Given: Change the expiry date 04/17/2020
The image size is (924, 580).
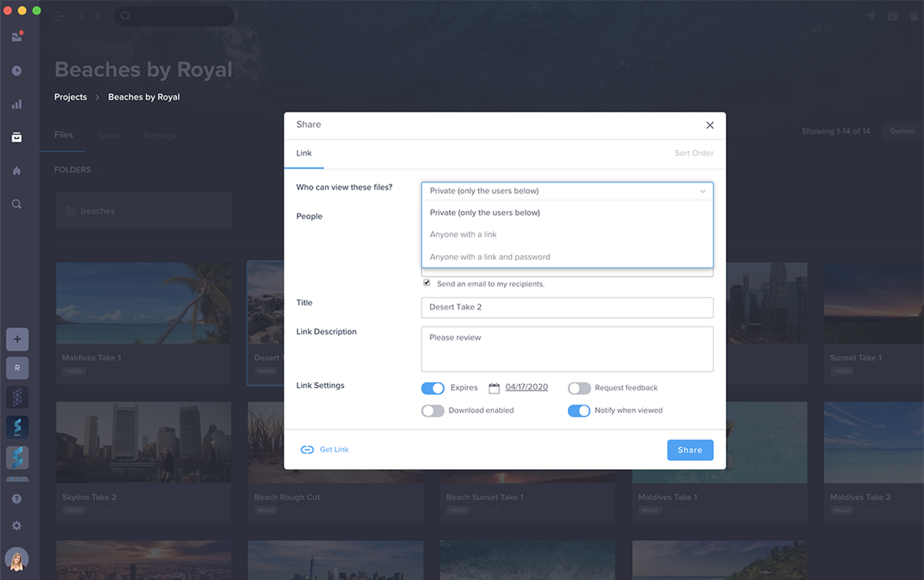Looking at the screenshot, I should [x=527, y=387].
